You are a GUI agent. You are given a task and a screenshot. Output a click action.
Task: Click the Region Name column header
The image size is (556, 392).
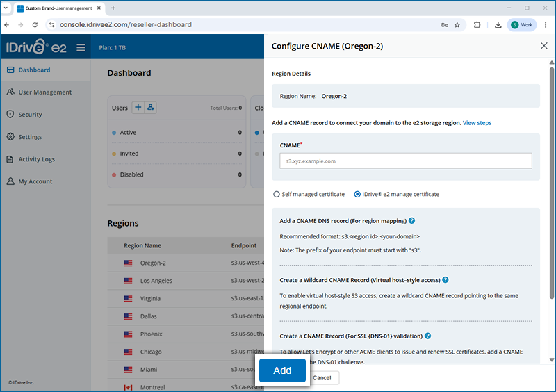(142, 245)
